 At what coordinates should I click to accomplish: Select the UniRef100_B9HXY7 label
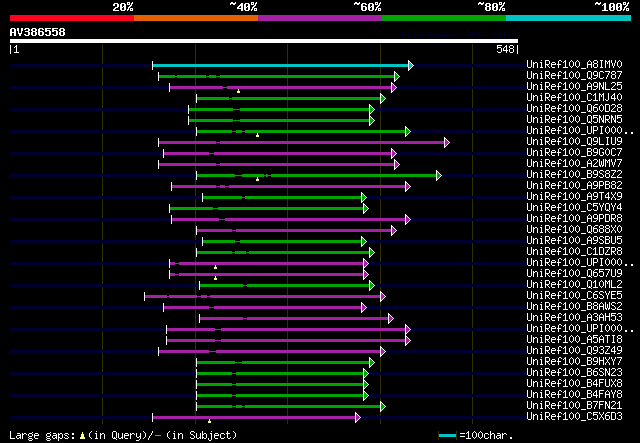click(574, 362)
